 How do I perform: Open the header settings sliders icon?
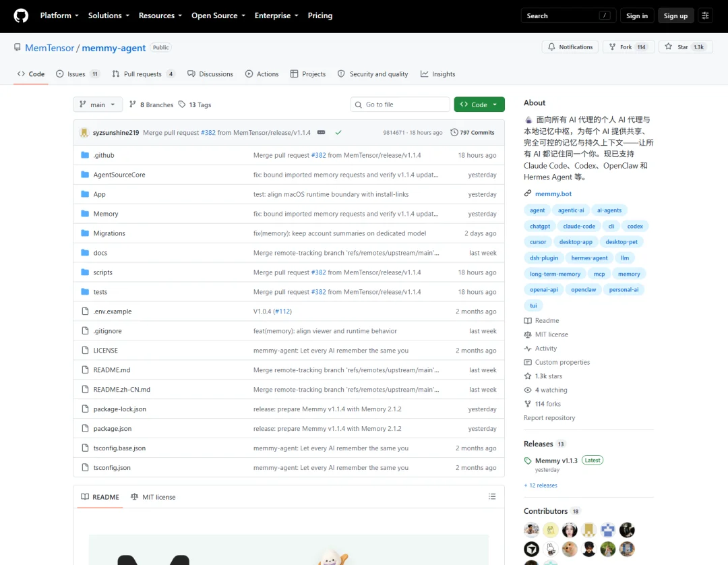[x=705, y=16]
